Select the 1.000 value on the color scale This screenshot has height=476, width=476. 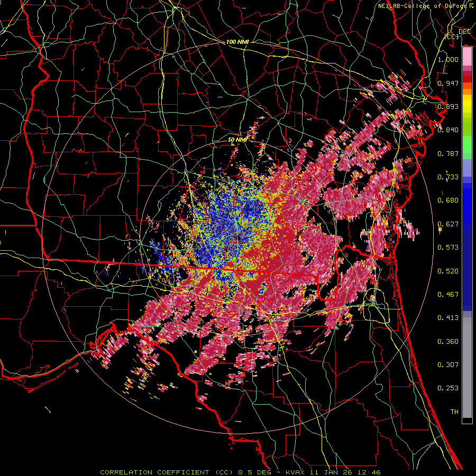(x=448, y=59)
